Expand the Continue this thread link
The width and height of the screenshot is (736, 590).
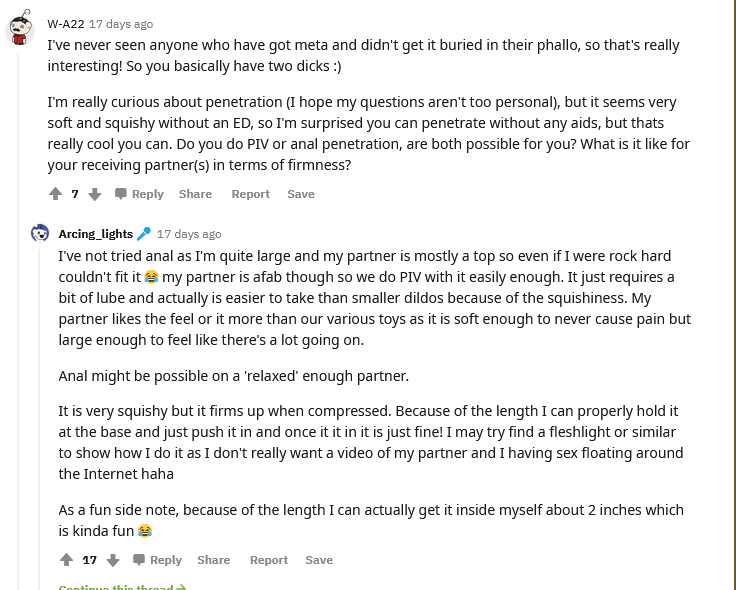pyautogui.click(x=122, y=587)
